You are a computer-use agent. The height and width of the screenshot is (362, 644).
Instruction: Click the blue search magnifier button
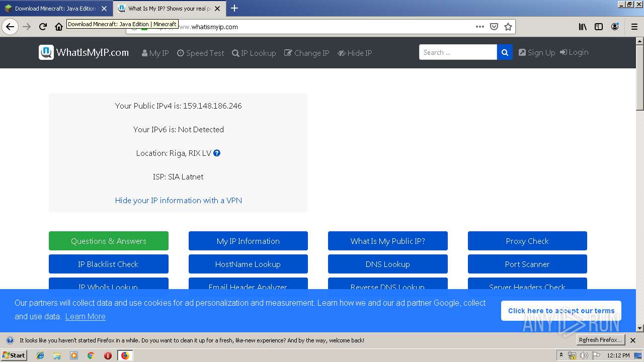click(505, 52)
